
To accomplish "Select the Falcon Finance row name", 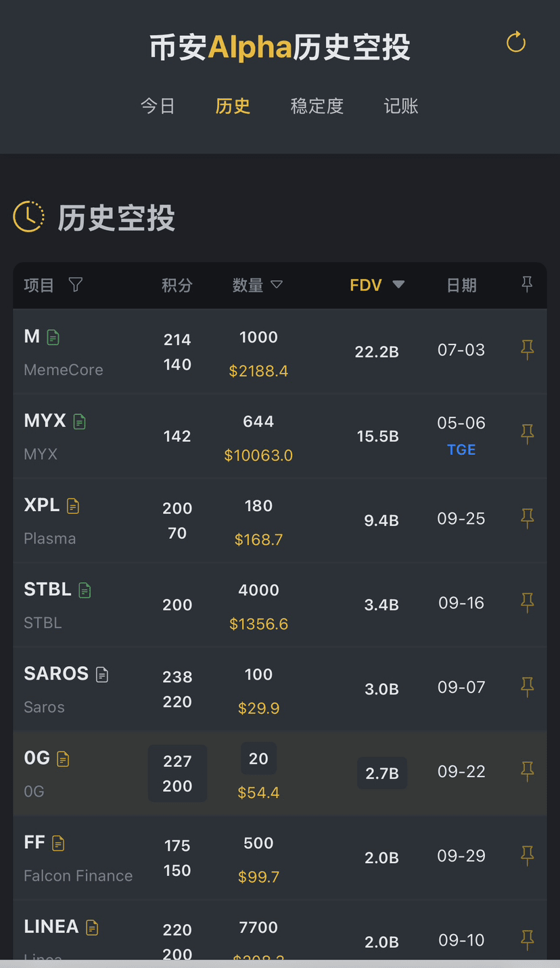I will coord(78,876).
